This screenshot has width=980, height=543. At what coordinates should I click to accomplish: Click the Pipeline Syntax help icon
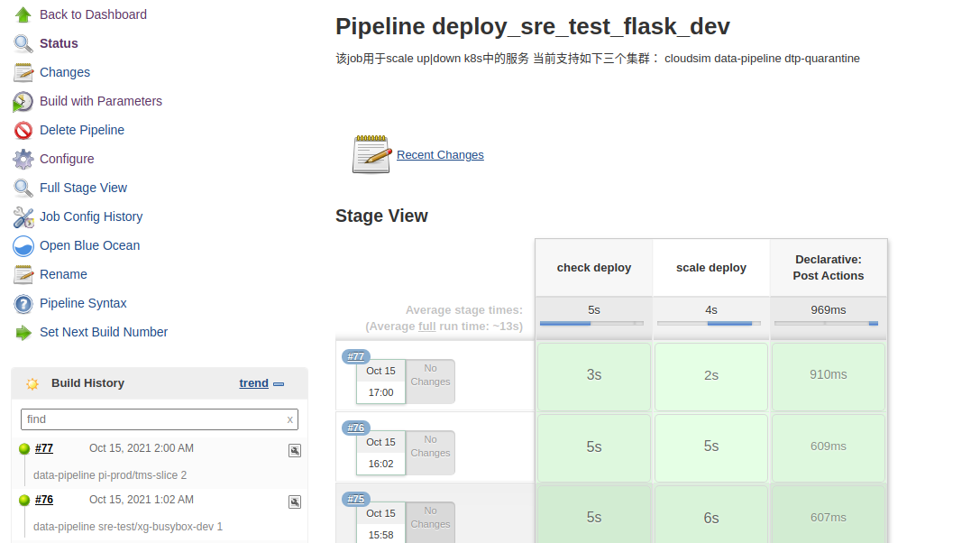pyautogui.click(x=23, y=303)
